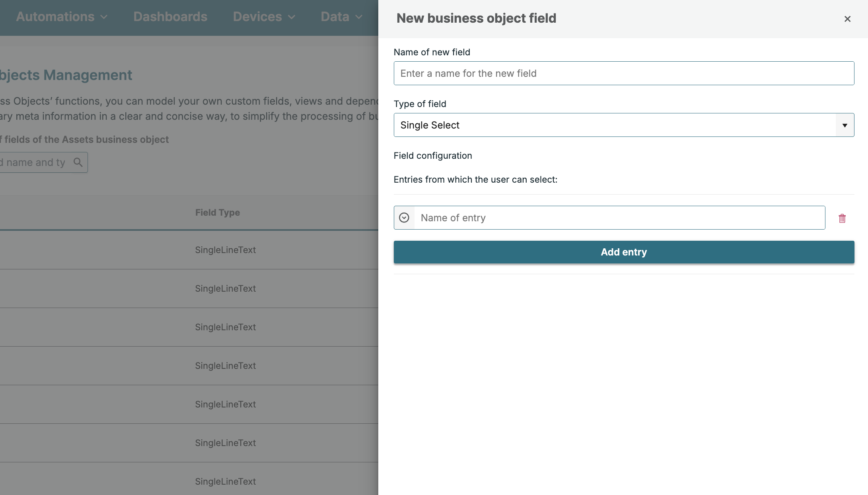Click the chevron next to Data
The height and width of the screenshot is (495, 868).
359,17
